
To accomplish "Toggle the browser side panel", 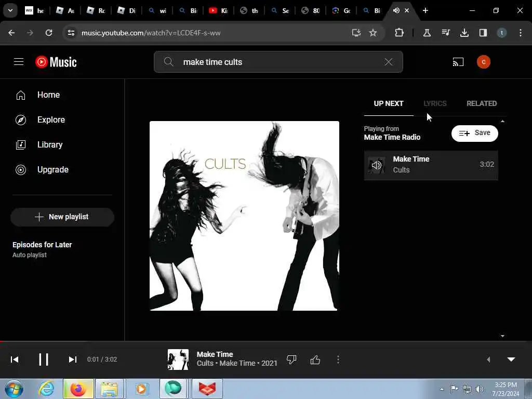I will tap(483, 33).
